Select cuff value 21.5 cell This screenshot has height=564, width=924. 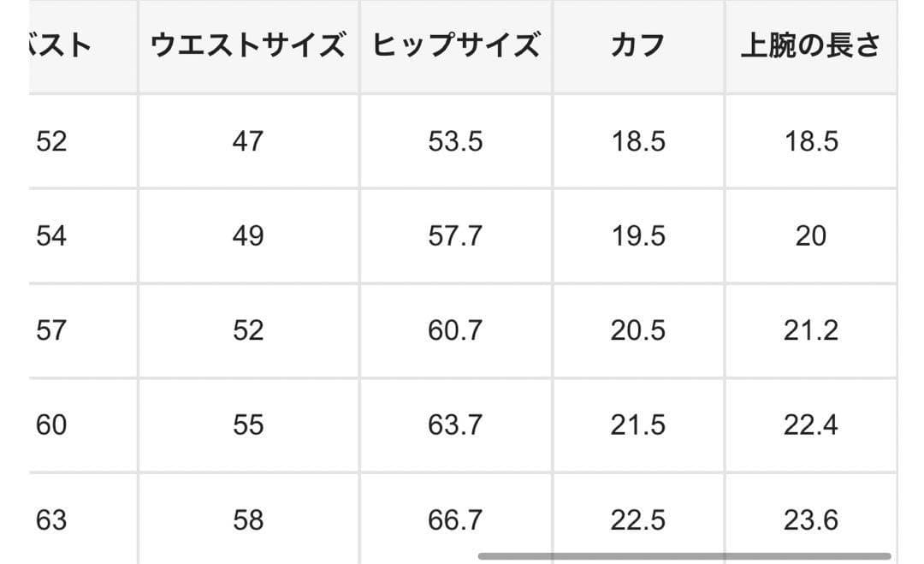[637, 425]
